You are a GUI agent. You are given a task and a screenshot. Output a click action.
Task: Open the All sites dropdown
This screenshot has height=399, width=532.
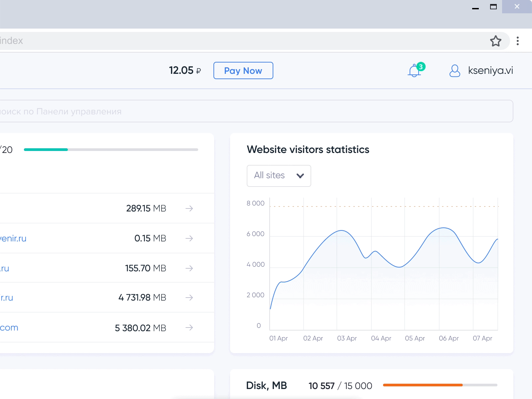pyautogui.click(x=279, y=176)
